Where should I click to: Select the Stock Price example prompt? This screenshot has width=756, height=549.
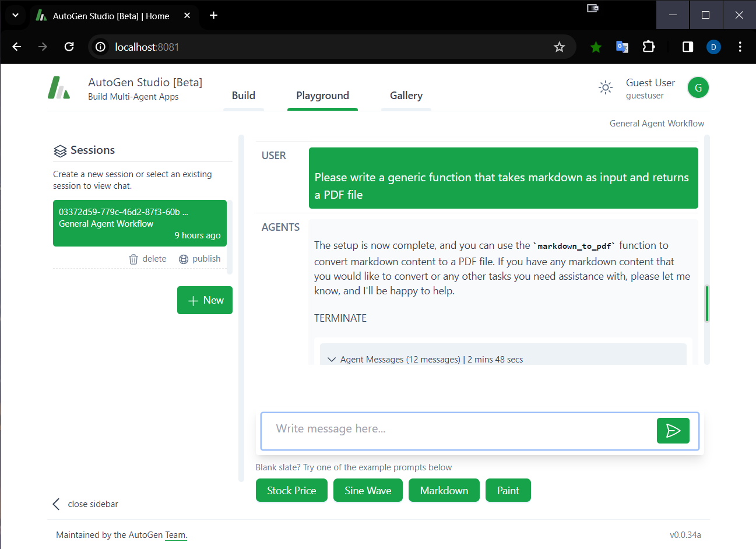coord(291,491)
